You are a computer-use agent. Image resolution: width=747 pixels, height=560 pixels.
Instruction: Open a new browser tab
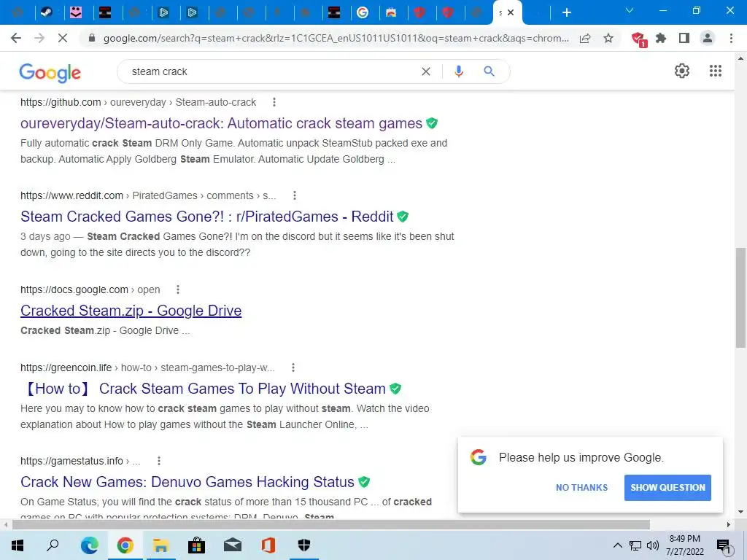tap(566, 12)
